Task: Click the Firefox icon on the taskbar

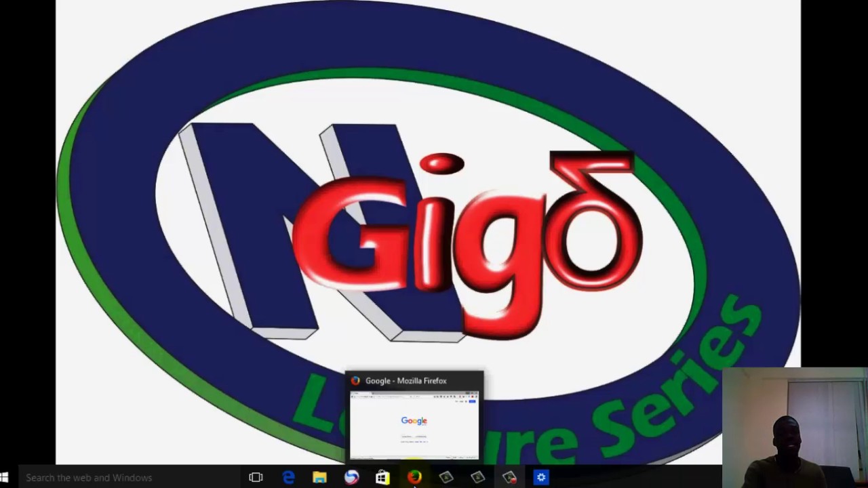Action: [414, 477]
